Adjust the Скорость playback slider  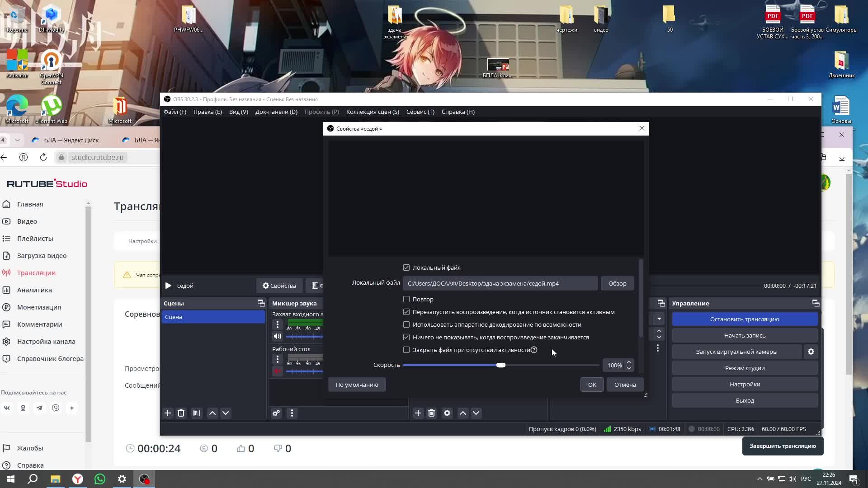point(500,365)
